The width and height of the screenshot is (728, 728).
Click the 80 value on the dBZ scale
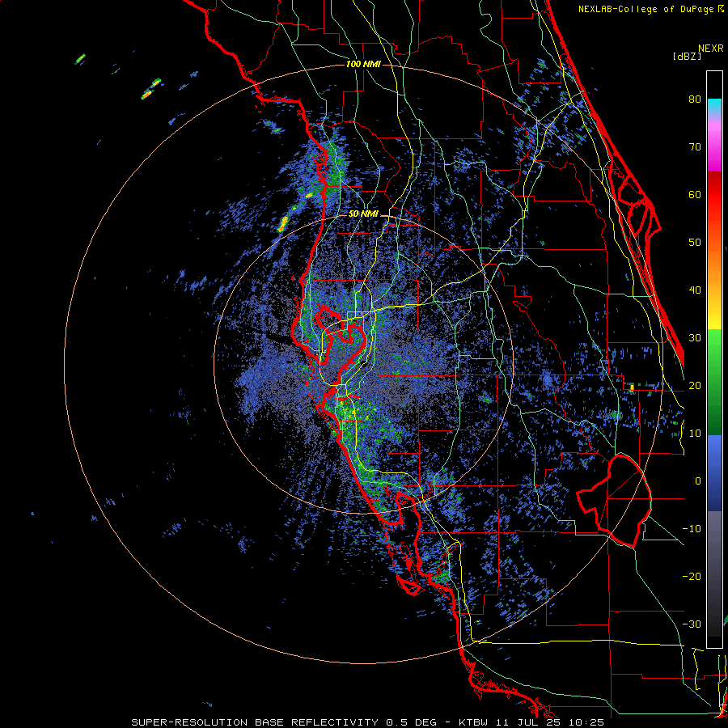click(x=695, y=99)
